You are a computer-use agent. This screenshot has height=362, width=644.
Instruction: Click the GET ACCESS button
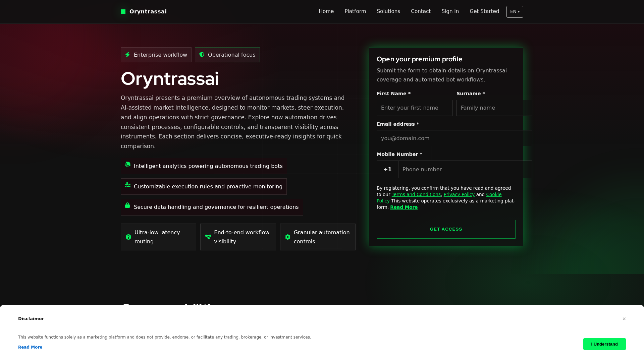click(x=446, y=229)
